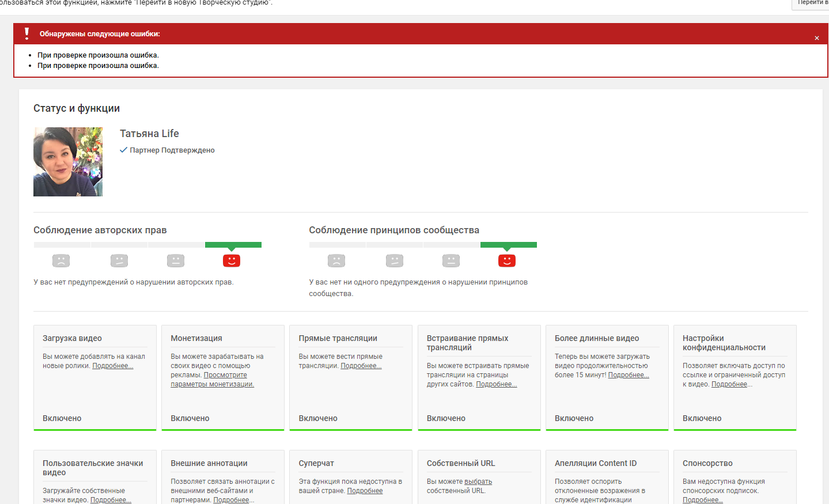
Task: Click the Статус и функции heading
Action: pos(77,108)
